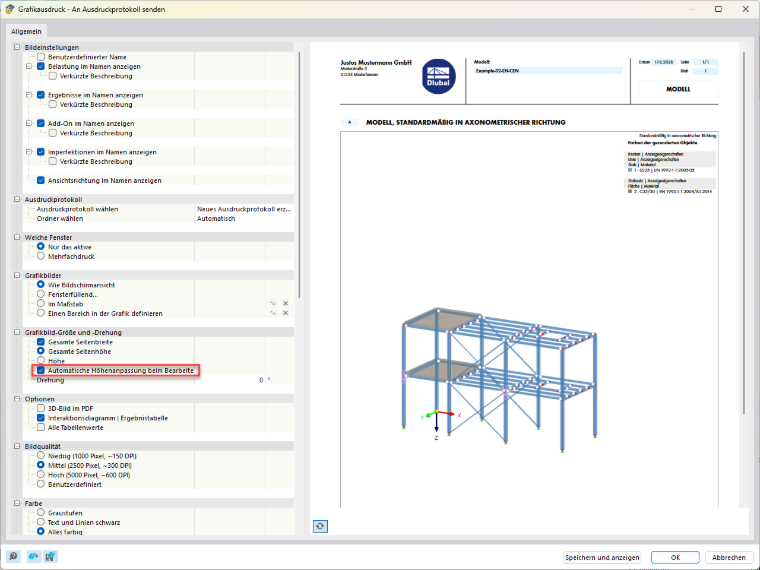Collapse the 'Grafikbilder' section
This screenshot has width=760, height=570.
tap(17, 275)
